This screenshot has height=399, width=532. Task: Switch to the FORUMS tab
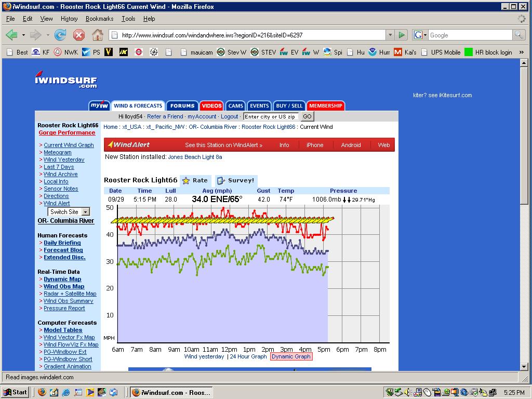(x=182, y=106)
